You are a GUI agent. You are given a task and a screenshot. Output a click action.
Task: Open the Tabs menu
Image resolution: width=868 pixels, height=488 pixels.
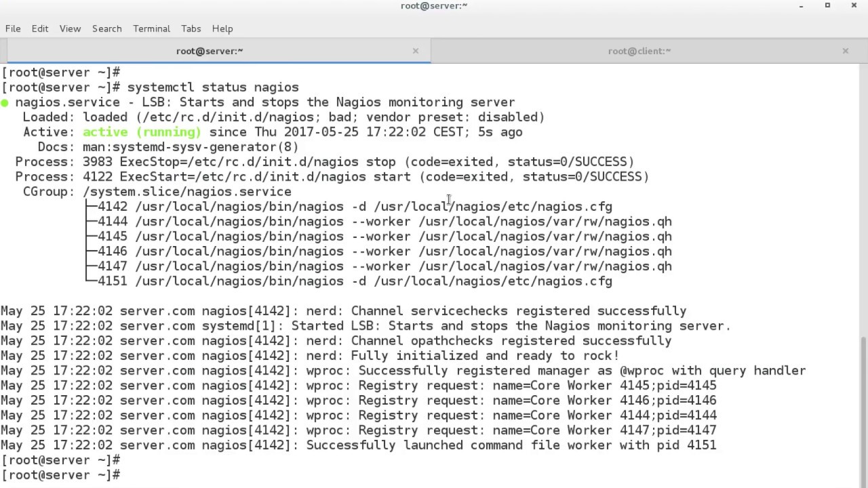pyautogui.click(x=191, y=28)
